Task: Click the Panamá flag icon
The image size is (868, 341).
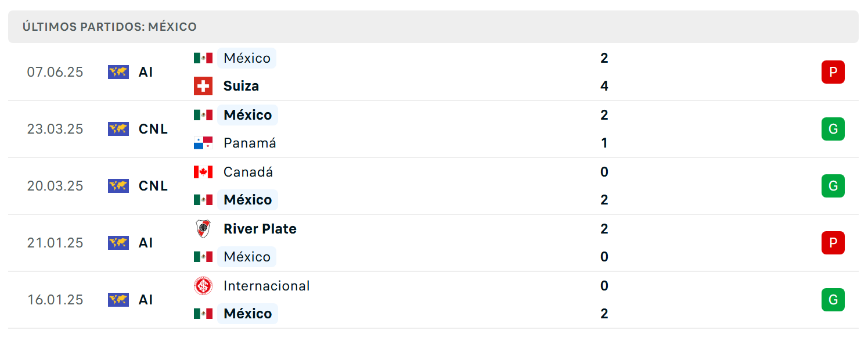Action: point(203,143)
